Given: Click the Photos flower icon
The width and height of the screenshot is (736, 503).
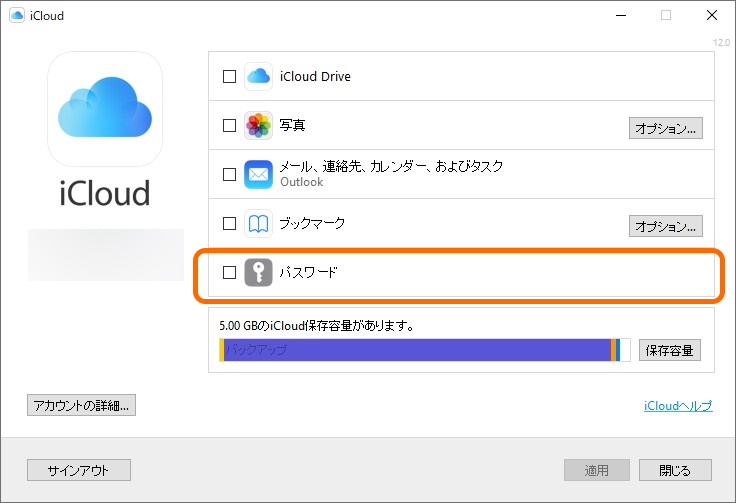Looking at the screenshot, I should 258,125.
